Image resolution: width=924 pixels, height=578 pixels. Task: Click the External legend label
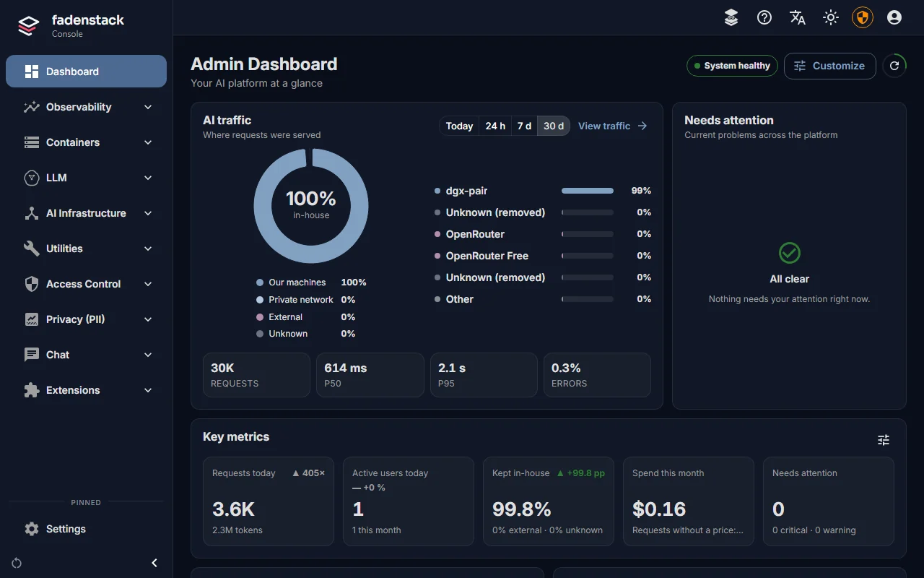point(286,317)
